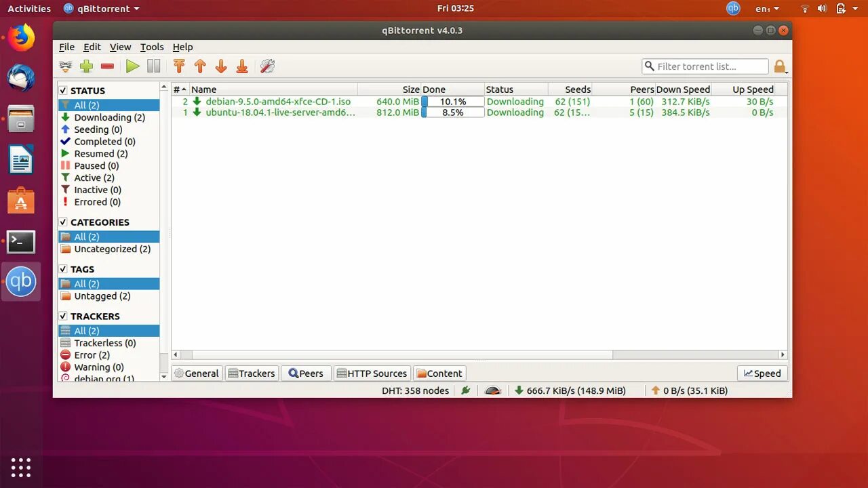Toggle alternative speed limits speedometer icon
This screenshot has width=868, height=488.
pyautogui.click(x=494, y=390)
